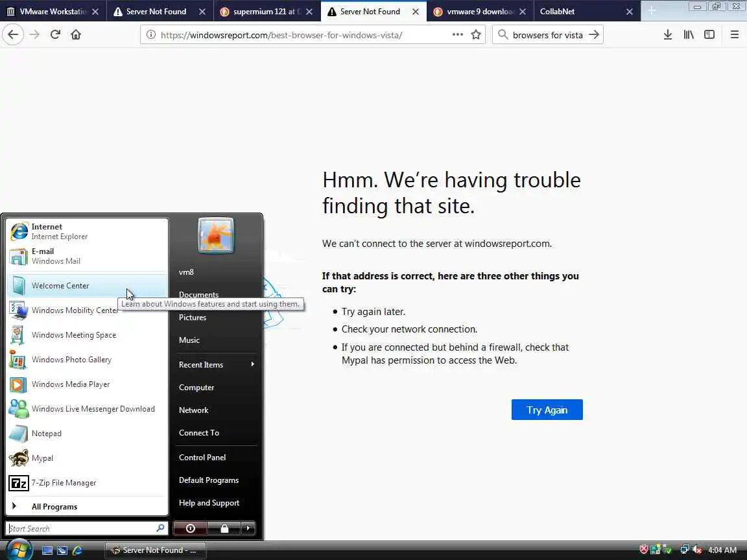Click the browser forward arrow

pyautogui.click(x=34, y=35)
